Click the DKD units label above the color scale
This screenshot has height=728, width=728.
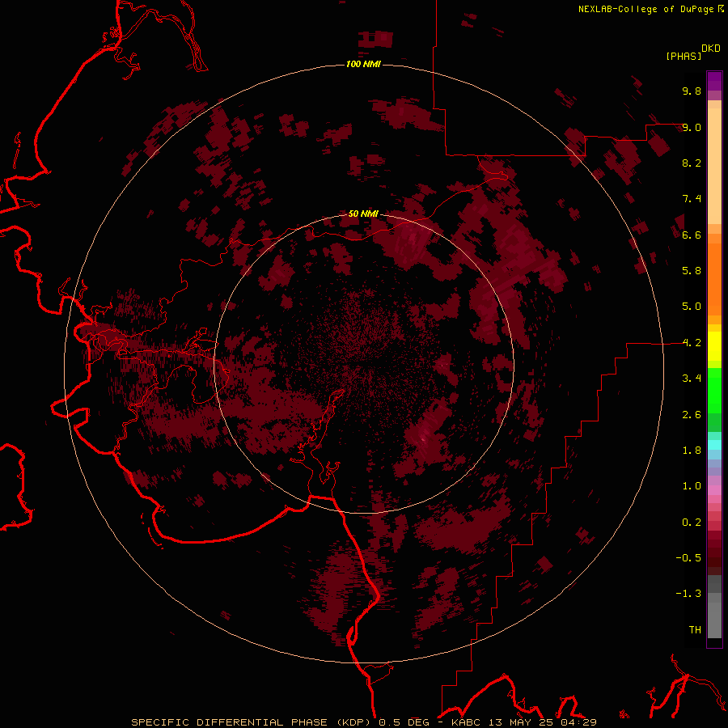tap(711, 48)
